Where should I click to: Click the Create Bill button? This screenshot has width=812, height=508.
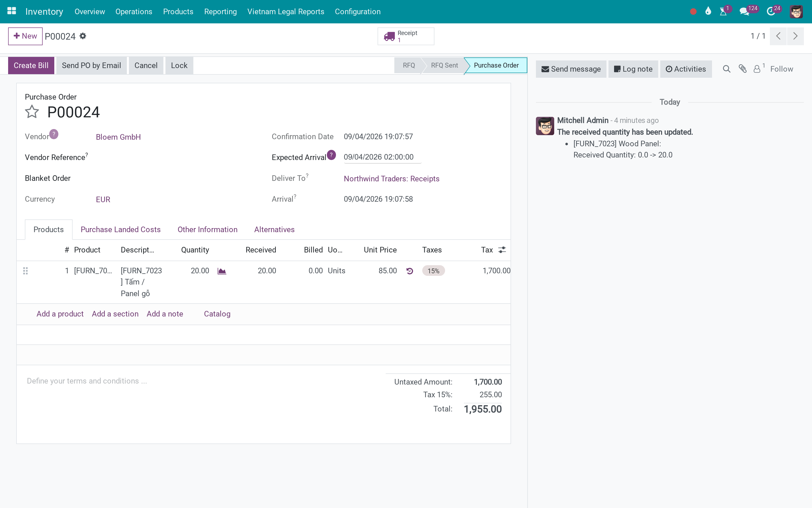(31, 66)
